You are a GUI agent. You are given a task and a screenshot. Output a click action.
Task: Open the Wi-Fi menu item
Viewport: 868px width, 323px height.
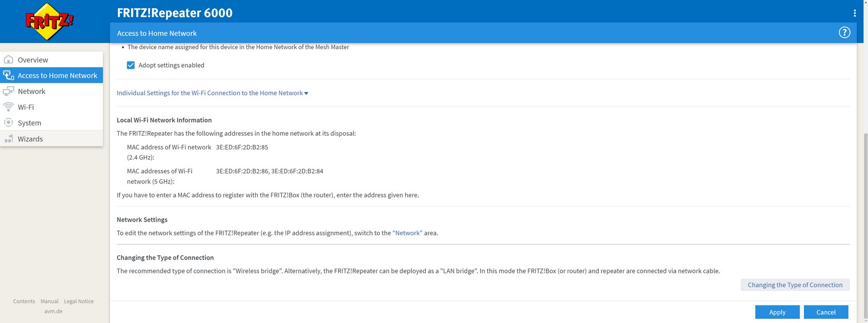tap(52, 107)
